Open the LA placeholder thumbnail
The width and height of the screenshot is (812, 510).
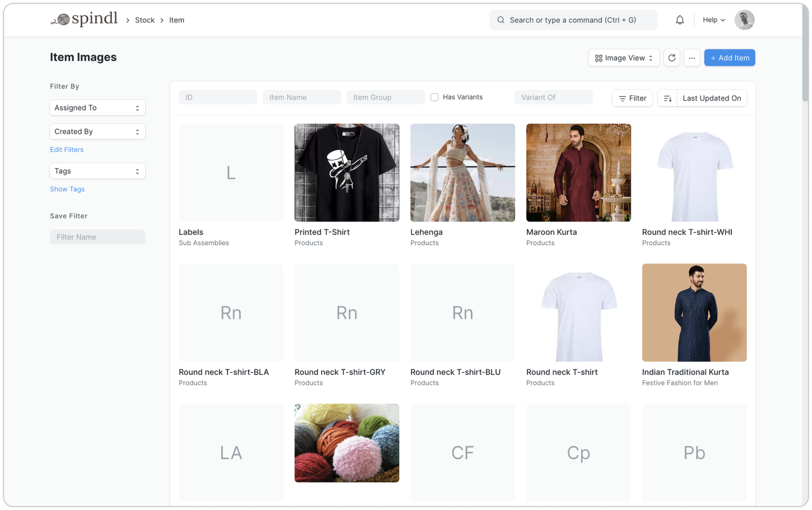tap(231, 452)
